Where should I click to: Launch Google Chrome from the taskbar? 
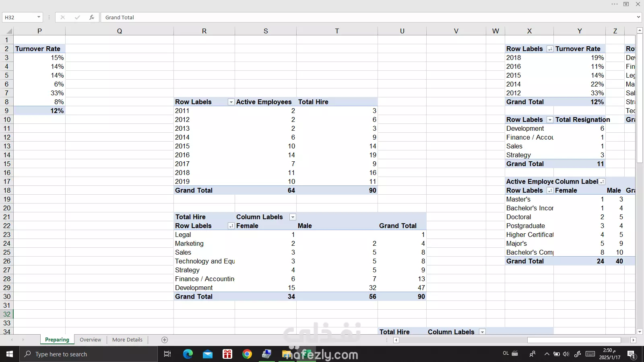[247, 354]
